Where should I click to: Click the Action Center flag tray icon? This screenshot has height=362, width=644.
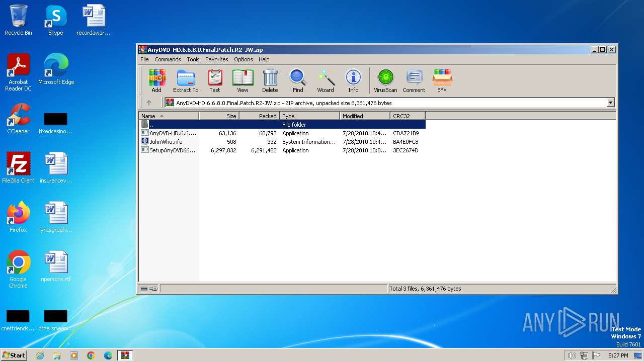click(x=596, y=355)
